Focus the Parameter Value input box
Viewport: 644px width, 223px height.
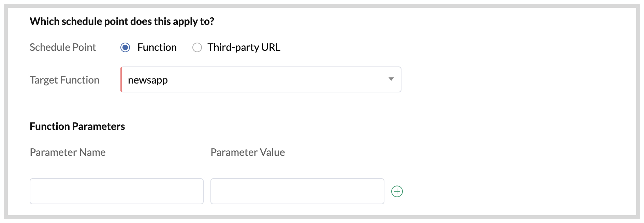[297, 191]
